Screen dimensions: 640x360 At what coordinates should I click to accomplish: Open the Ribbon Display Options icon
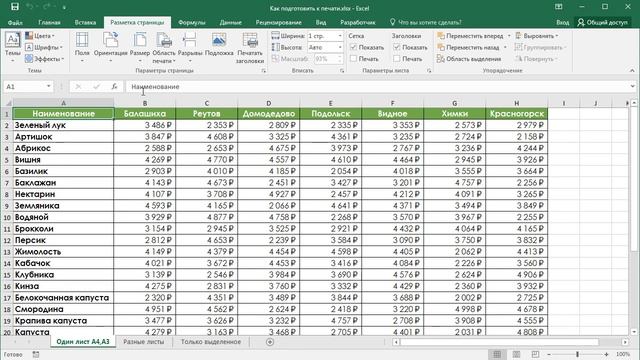point(558,7)
